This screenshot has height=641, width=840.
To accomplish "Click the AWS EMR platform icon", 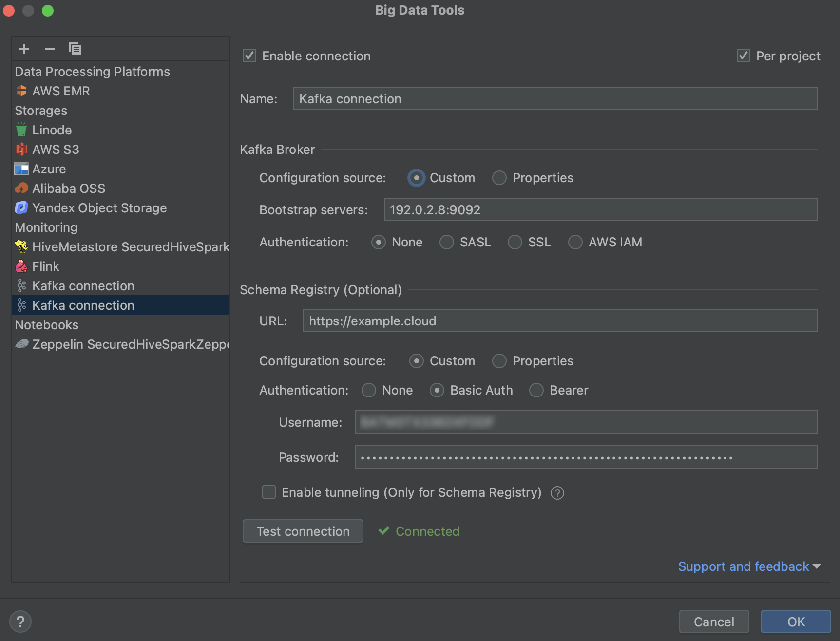I will [x=21, y=91].
